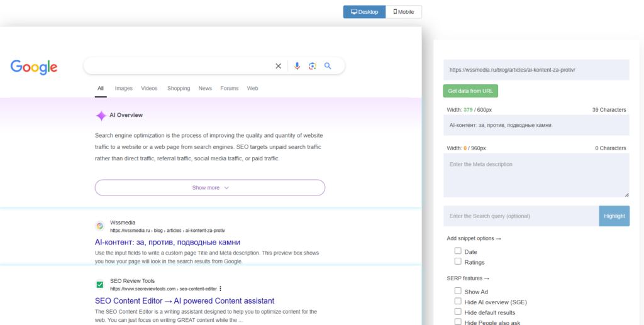Click the Highlight button
Image resolution: width=644 pixels, height=325 pixels.
(614, 216)
